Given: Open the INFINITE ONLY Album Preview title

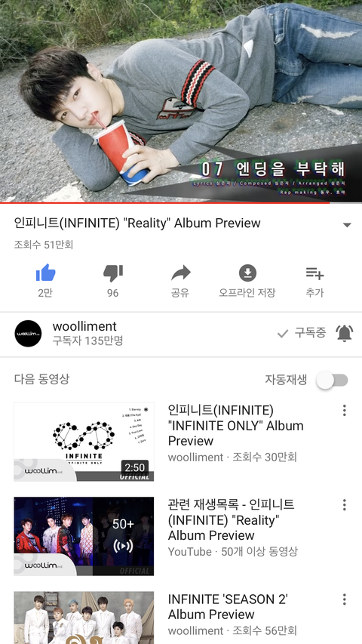Looking at the screenshot, I should point(236,425).
